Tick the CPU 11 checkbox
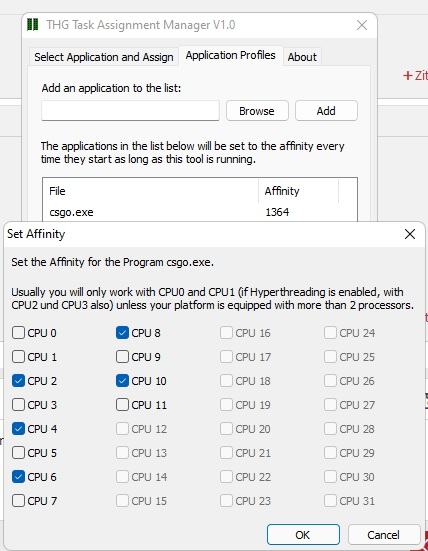This screenshot has height=551, width=428. coord(122,404)
